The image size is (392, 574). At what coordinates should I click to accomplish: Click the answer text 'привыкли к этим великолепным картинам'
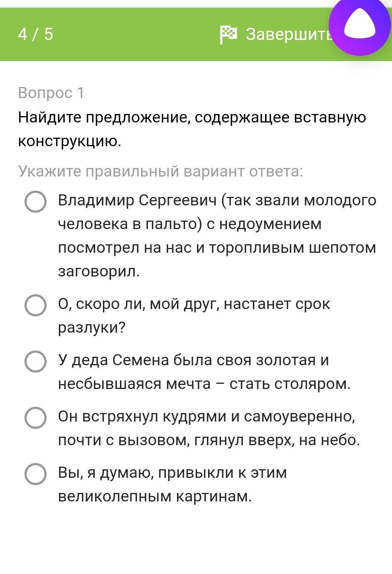pos(172,484)
